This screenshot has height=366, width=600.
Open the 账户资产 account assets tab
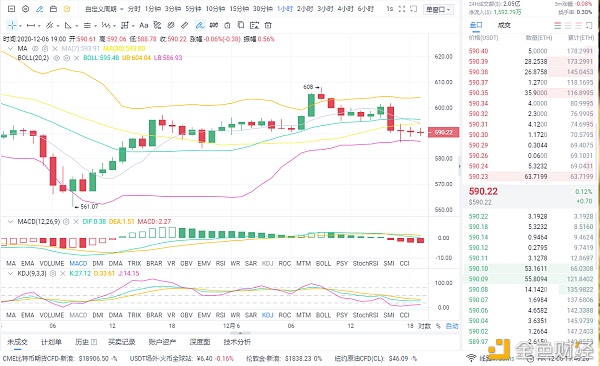162,342
